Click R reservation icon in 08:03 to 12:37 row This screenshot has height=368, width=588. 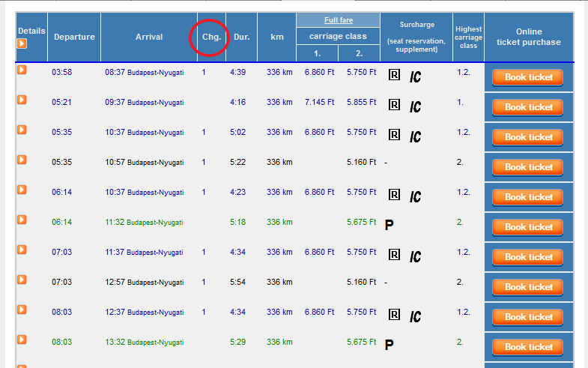coord(394,315)
